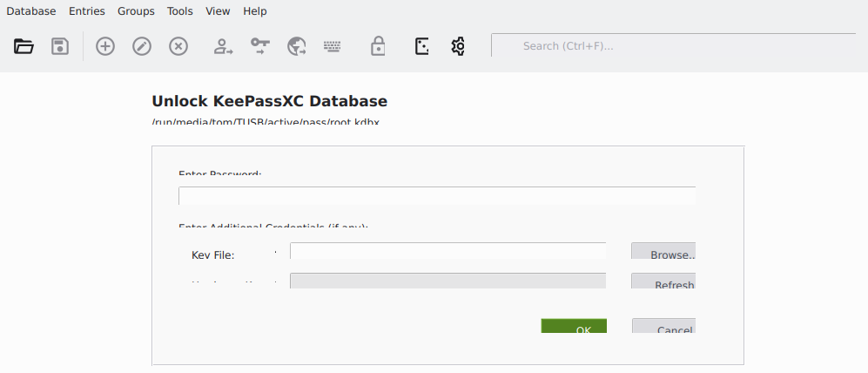Open password generator dice icon
This screenshot has width=868, height=373.
(x=422, y=46)
